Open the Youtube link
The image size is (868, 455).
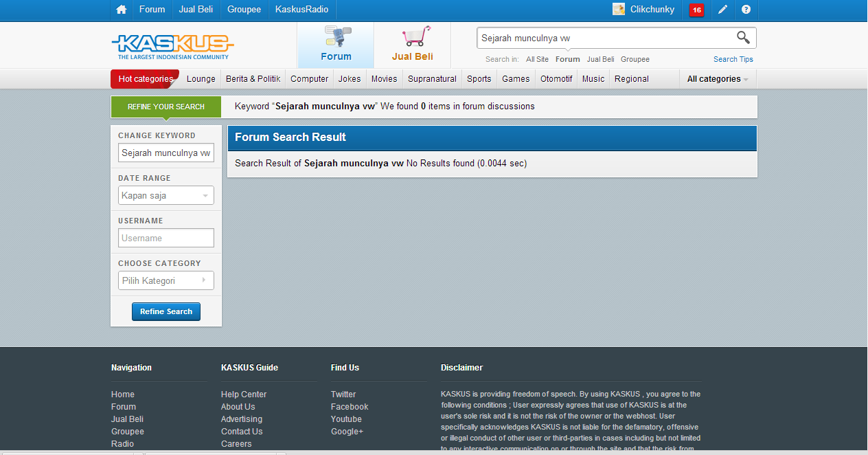[x=346, y=419]
